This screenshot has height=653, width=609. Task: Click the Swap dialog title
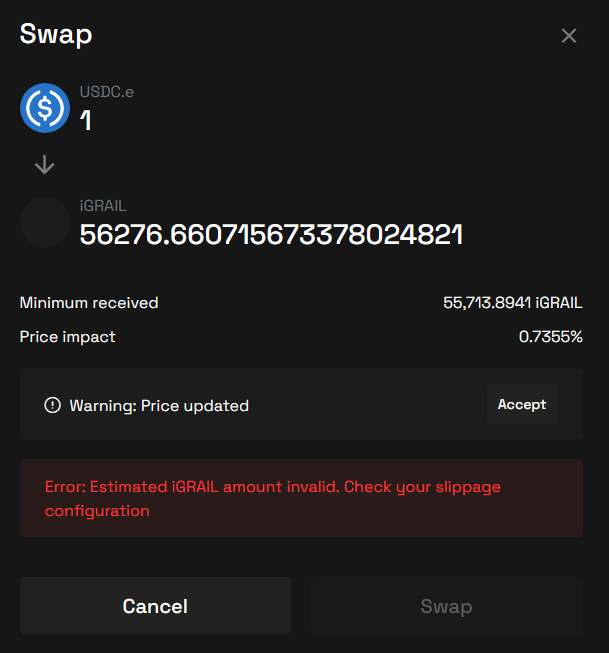pyautogui.click(x=56, y=34)
